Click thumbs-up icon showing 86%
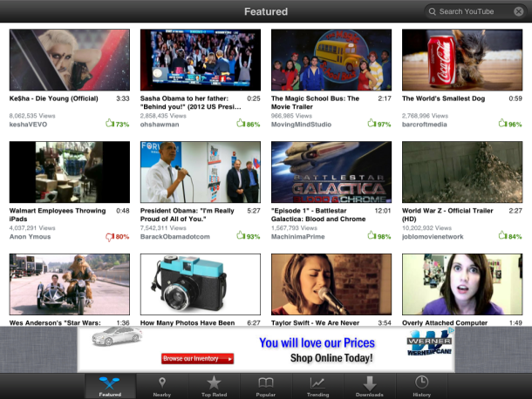The height and width of the screenshot is (399, 532). tap(241, 123)
